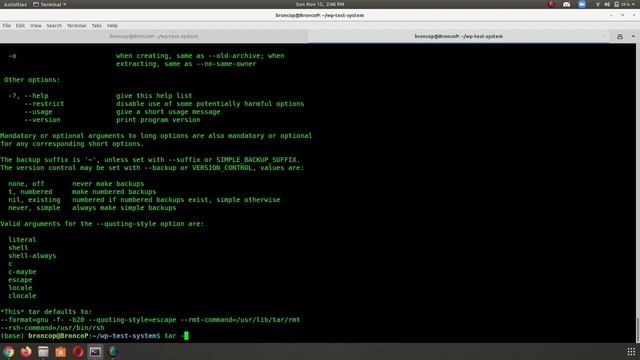
Task: Open the Tabs menu
Action: pos(96,26)
